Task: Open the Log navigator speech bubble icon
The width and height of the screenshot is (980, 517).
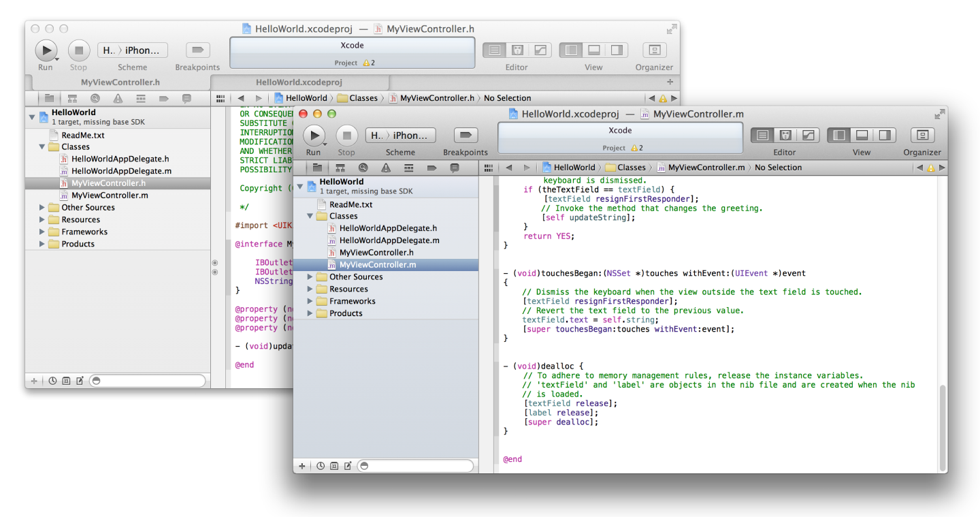Action: tap(453, 168)
